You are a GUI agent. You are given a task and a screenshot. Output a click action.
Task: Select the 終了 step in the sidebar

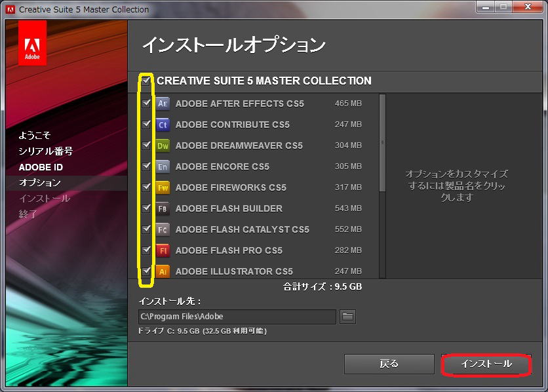click(x=28, y=214)
